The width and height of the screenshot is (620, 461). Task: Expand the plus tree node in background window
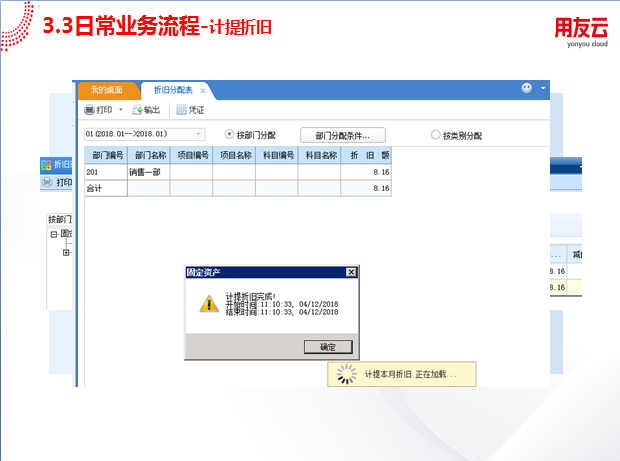66,252
